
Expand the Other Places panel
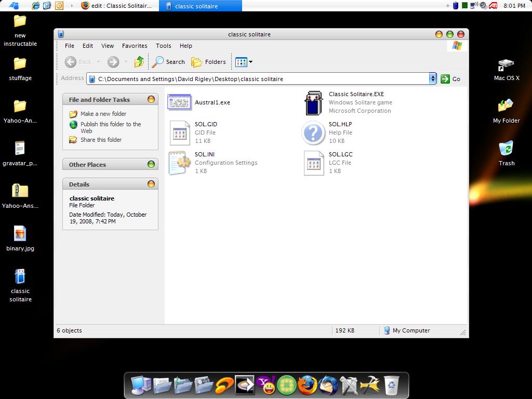(151, 164)
